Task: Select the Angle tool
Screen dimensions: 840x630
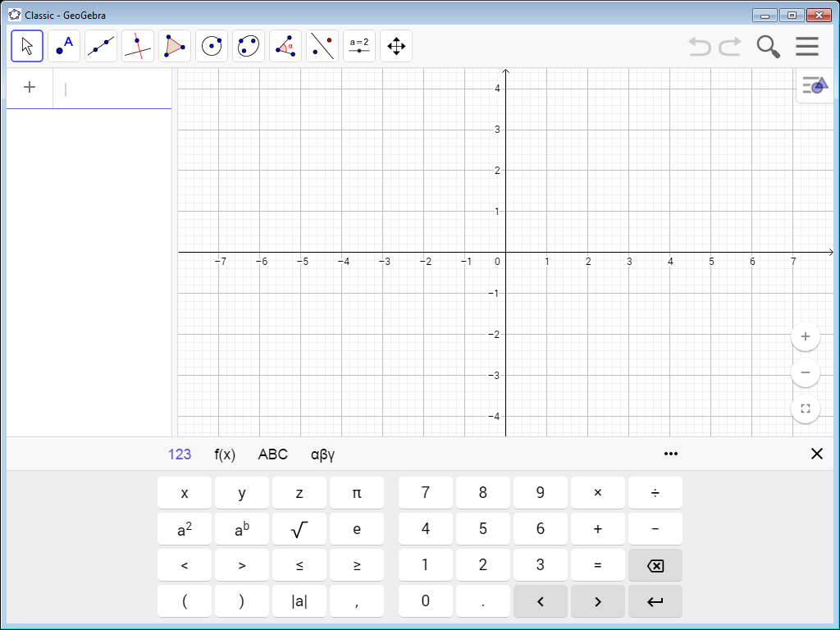Action: coord(285,46)
